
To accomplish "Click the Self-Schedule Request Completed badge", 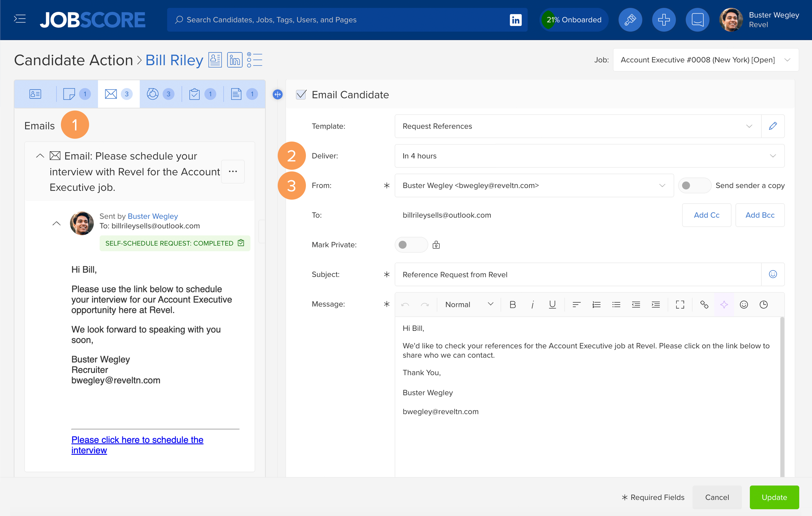I will [175, 243].
